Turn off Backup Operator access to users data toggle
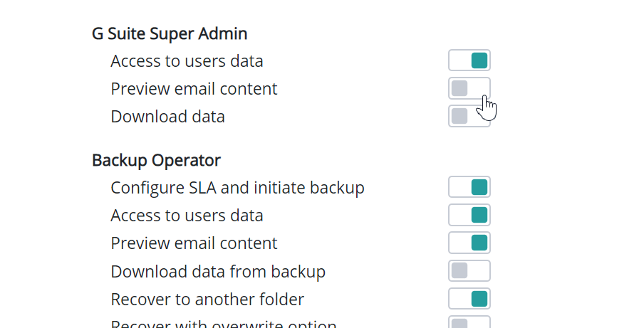Screen dimensions: 644x328 [x=469, y=215]
